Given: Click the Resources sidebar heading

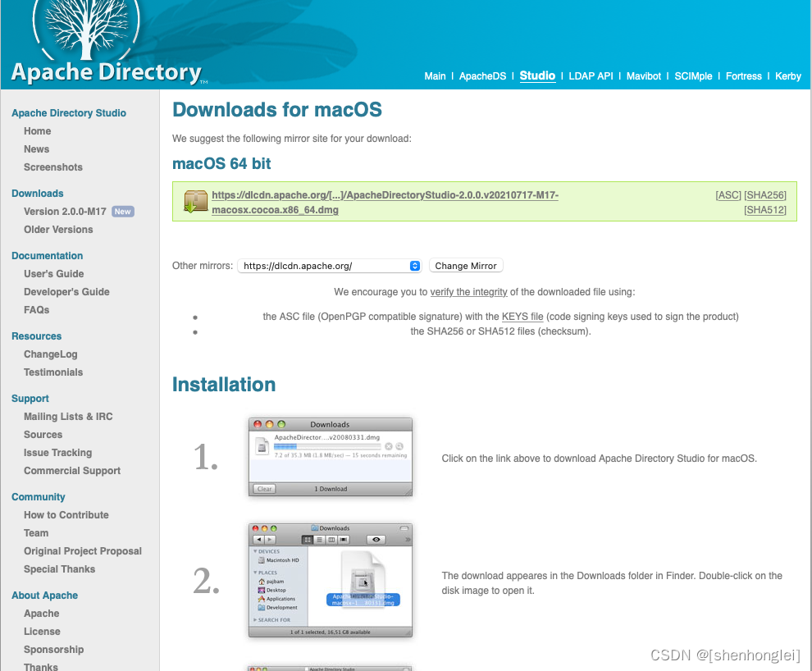Looking at the screenshot, I should (36, 336).
